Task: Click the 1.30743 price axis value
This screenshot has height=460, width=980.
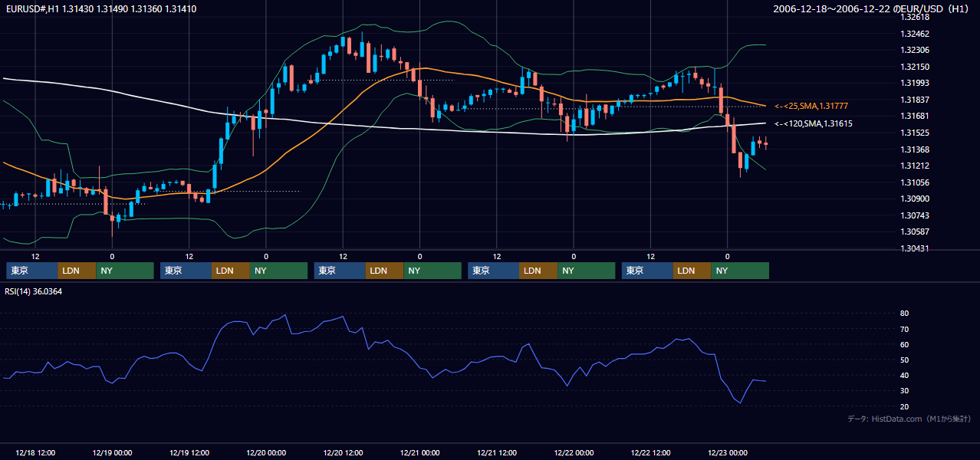Action: click(x=915, y=215)
